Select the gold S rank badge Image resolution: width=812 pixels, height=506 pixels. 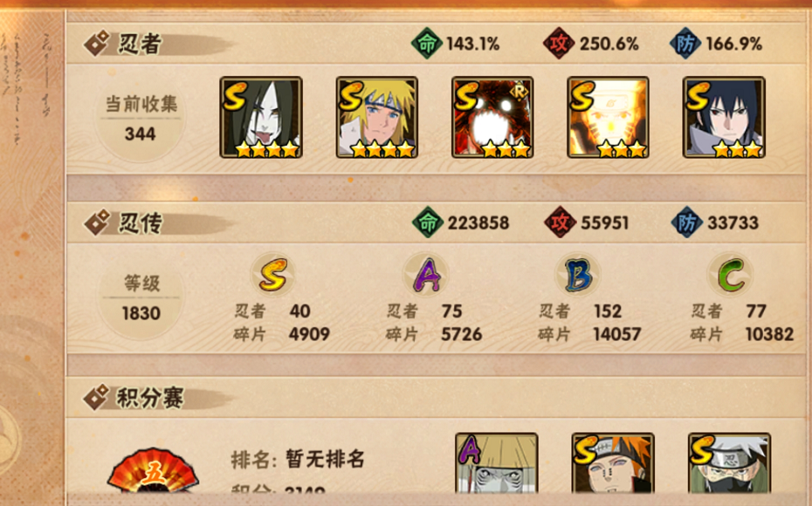pyautogui.click(x=273, y=275)
